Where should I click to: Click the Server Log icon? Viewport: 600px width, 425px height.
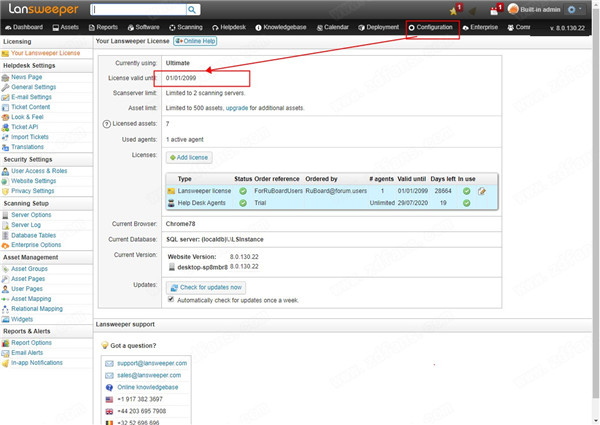[x=5, y=225]
